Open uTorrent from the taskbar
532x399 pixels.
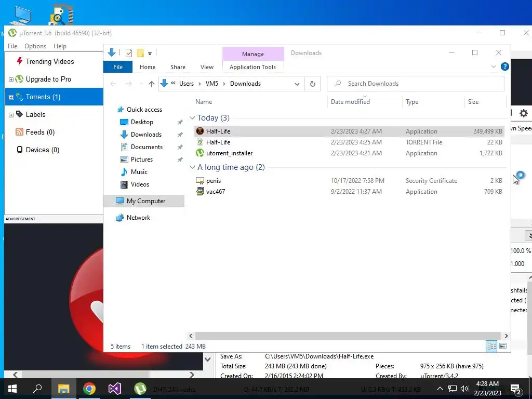pyautogui.click(x=140, y=389)
